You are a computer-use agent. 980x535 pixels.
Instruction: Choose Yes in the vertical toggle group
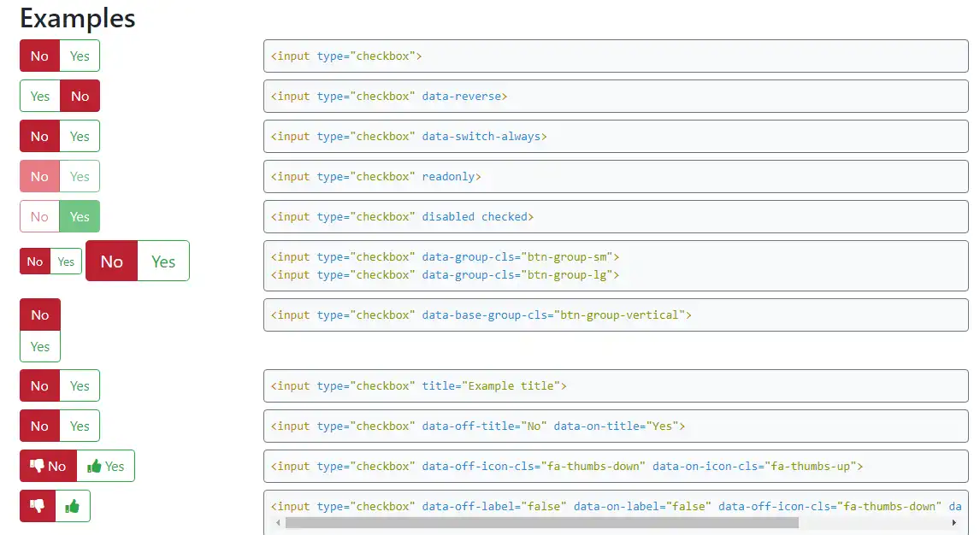(40, 346)
